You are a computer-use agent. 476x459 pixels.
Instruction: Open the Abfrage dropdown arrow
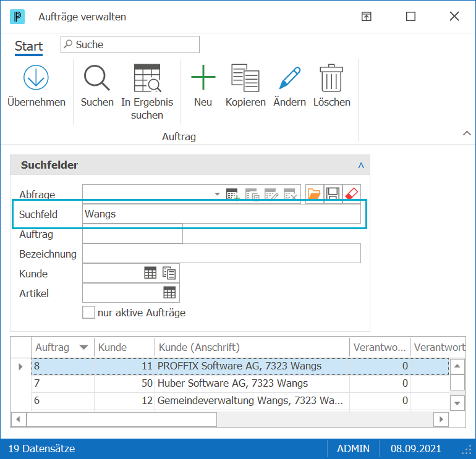point(217,194)
